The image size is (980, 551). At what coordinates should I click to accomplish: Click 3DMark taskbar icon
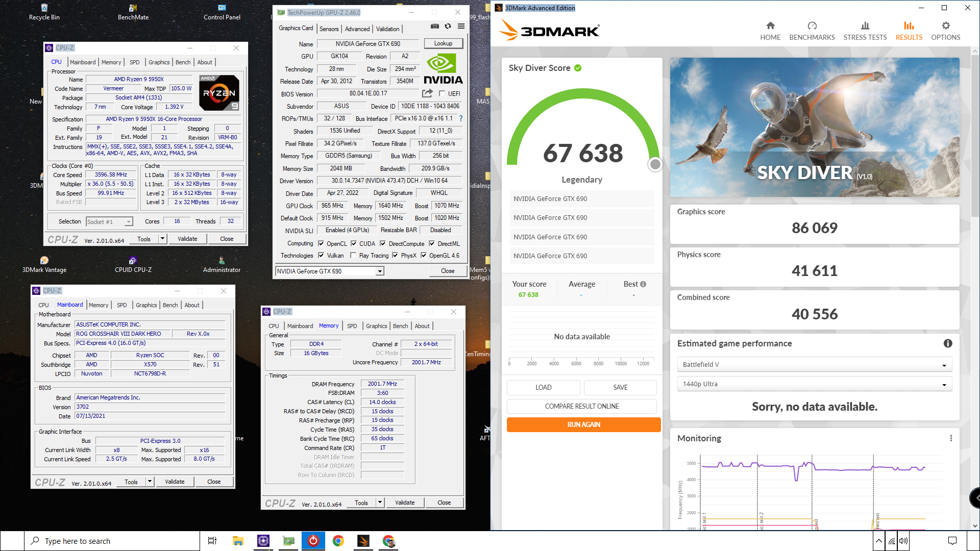363,541
